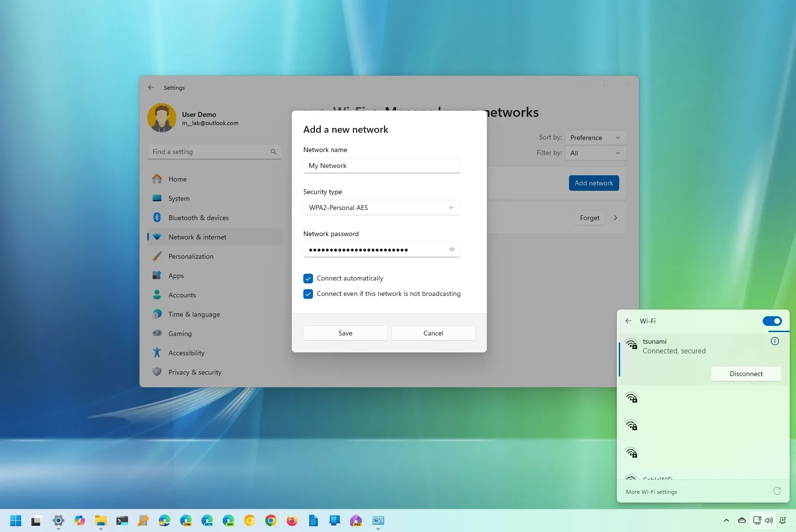Click Cancel in Add a new network

point(433,333)
